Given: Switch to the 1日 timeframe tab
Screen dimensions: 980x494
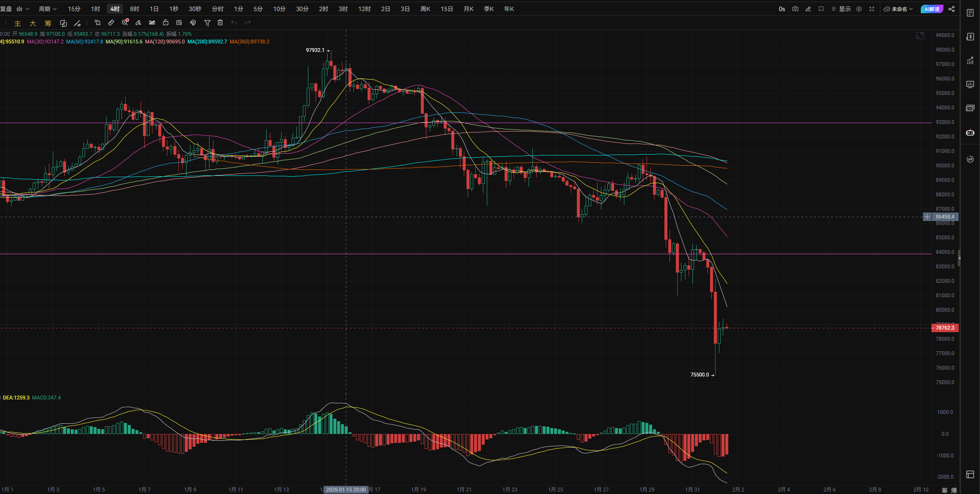Looking at the screenshot, I should (154, 9).
